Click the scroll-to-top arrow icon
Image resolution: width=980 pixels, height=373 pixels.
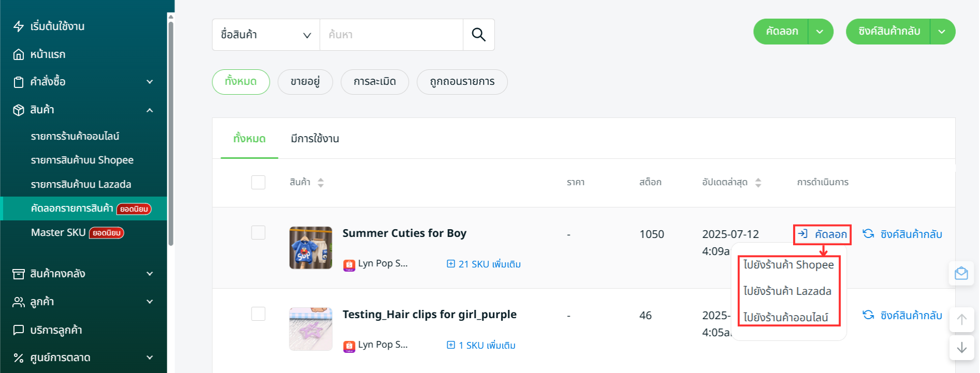(x=961, y=320)
